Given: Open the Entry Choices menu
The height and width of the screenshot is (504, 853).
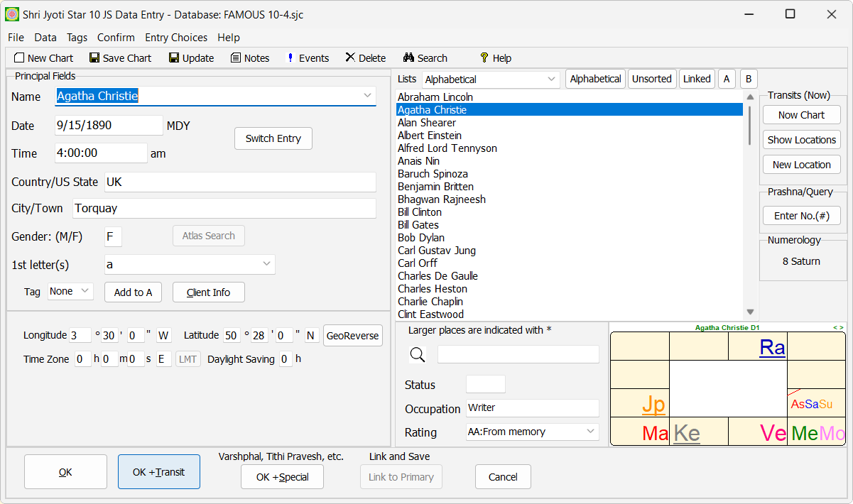Looking at the screenshot, I should pos(175,37).
